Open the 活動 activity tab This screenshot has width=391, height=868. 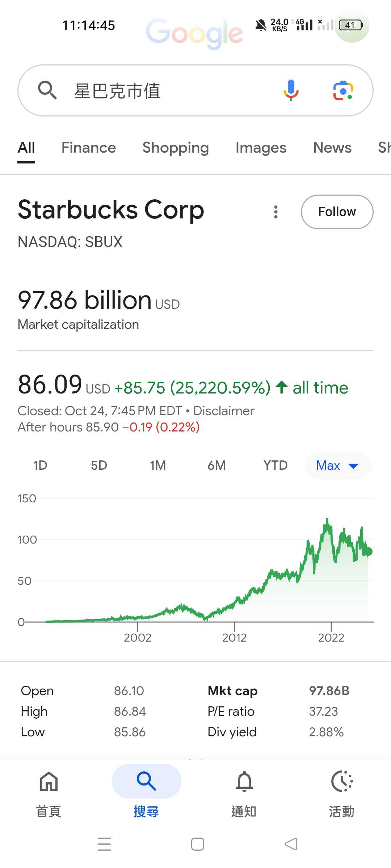[x=342, y=791]
